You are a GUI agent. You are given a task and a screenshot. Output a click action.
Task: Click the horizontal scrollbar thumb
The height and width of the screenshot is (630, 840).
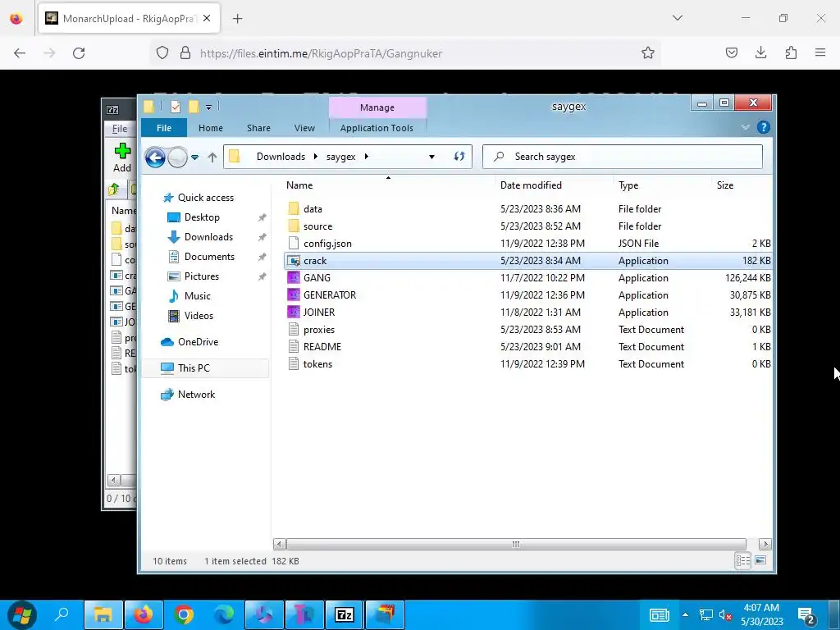pos(516,545)
